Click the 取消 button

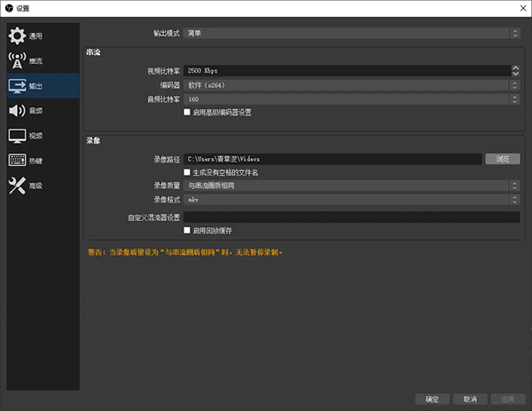click(x=470, y=399)
